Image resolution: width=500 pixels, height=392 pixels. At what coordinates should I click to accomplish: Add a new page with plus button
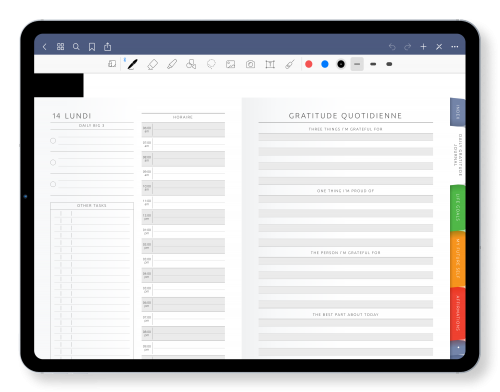tap(423, 47)
